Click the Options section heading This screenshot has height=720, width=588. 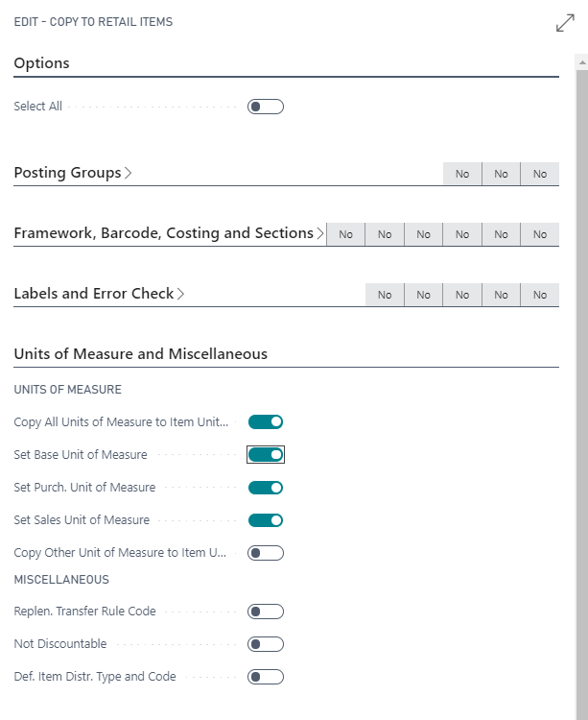click(42, 63)
